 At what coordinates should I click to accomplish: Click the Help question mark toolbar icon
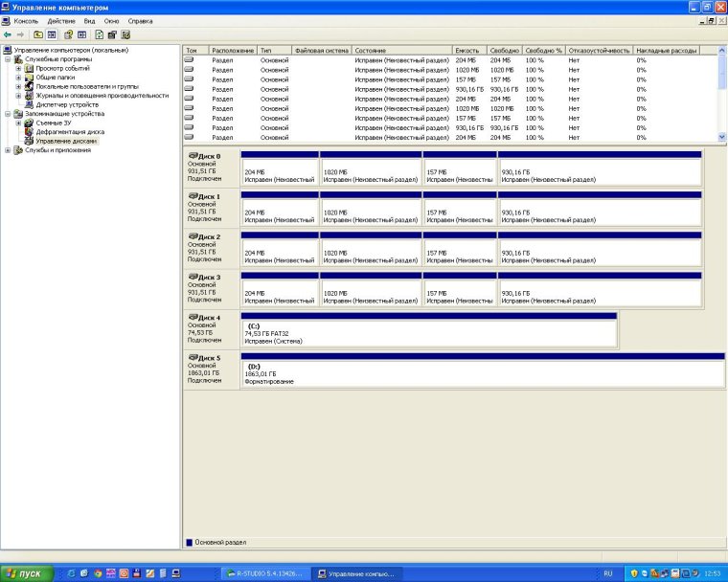pyautogui.click(x=69, y=34)
